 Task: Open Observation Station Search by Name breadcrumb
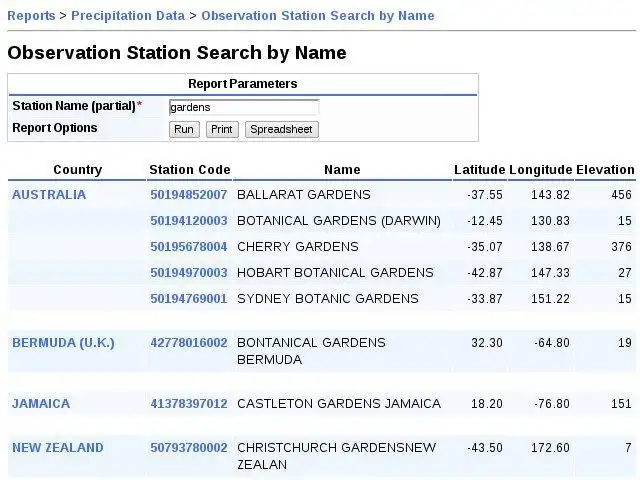click(318, 16)
